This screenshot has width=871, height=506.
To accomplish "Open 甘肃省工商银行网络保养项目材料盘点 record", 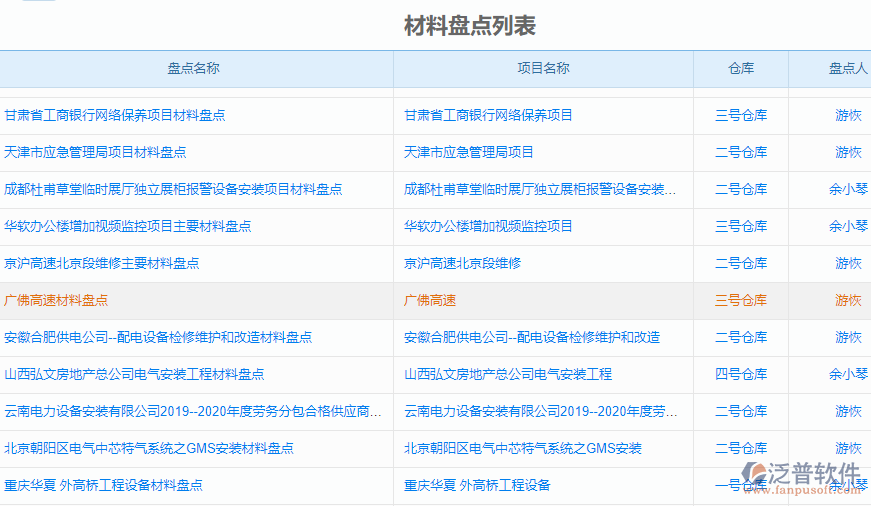I will (x=115, y=115).
